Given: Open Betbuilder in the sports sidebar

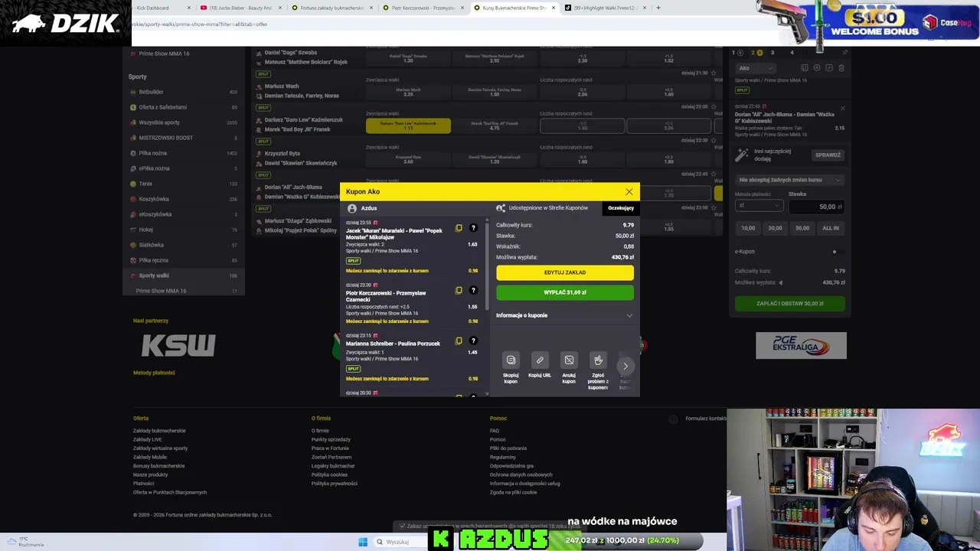Looking at the screenshot, I should [184, 92].
